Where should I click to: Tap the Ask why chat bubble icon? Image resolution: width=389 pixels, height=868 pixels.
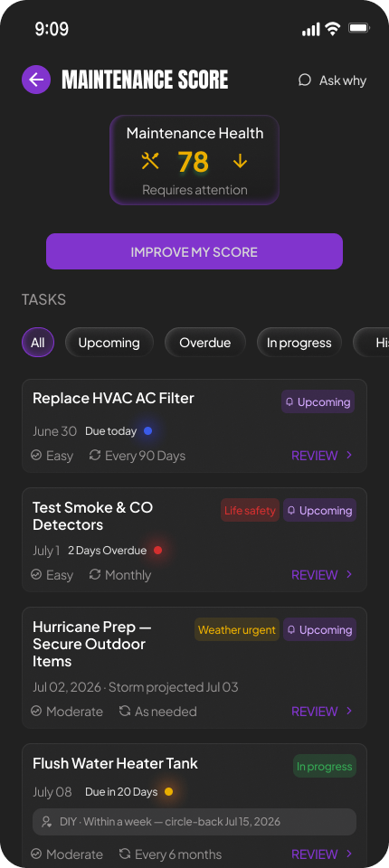click(304, 80)
